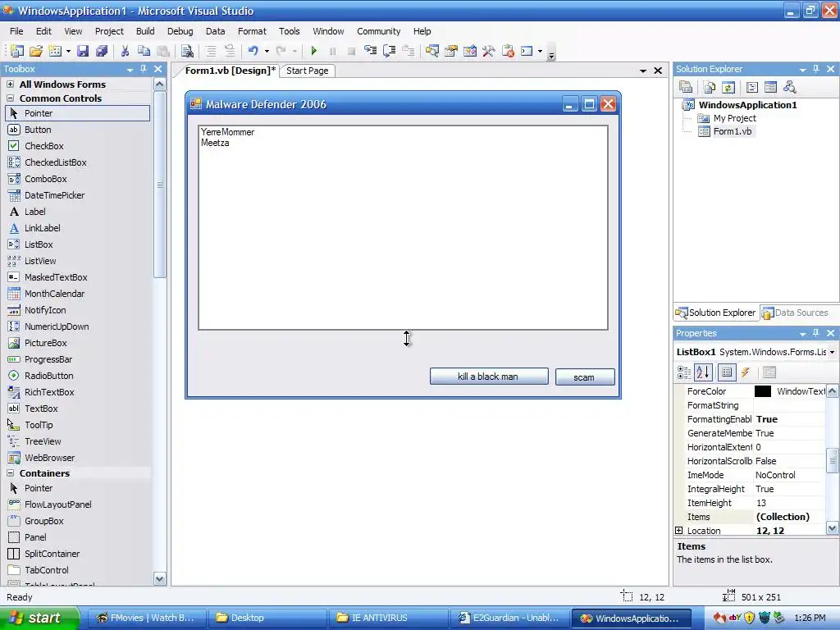Open the active documents list dropdown
Viewport: 840px width, 630px height.
pos(643,71)
